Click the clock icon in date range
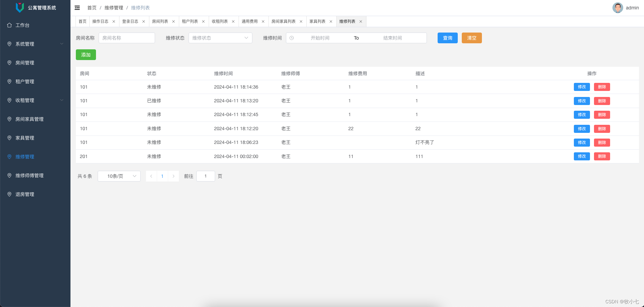The height and width of the screenshot is (307, 644). click(292, 38)
